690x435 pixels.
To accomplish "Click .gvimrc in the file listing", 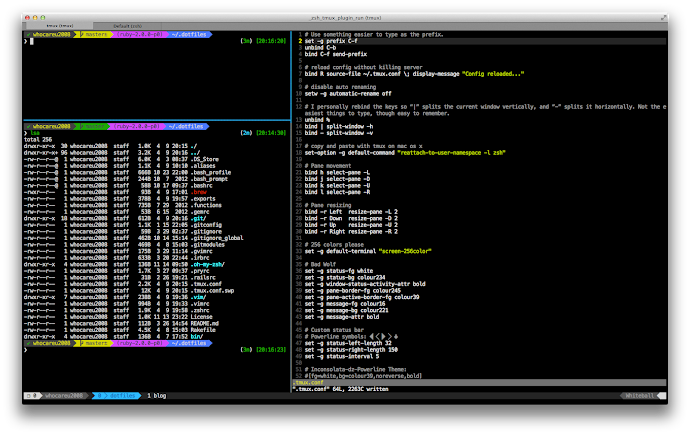I will tap(202, 251).
